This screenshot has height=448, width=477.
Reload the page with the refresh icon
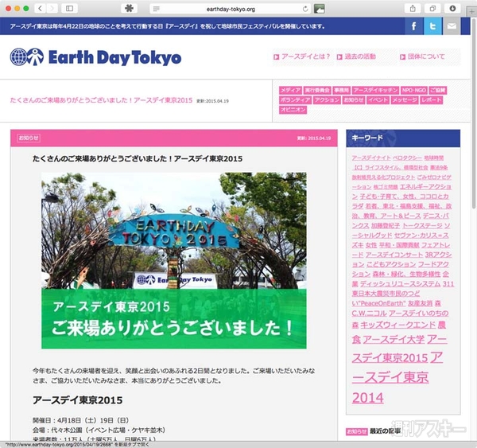[305, 9]
